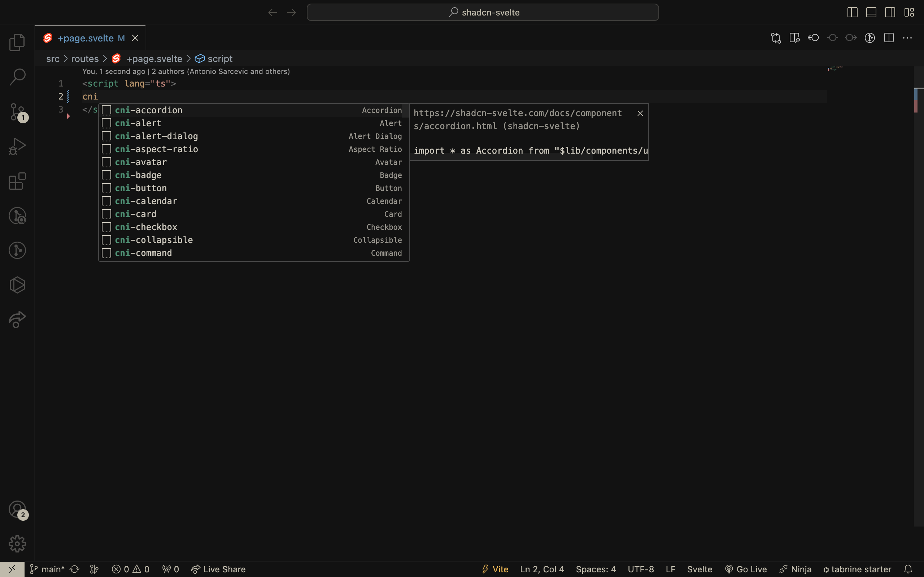Open the editor More Actions ellipsis menu

907,38
